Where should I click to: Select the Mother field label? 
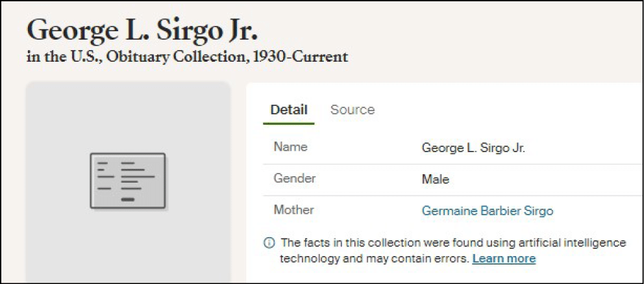click(x=293, y=210)
